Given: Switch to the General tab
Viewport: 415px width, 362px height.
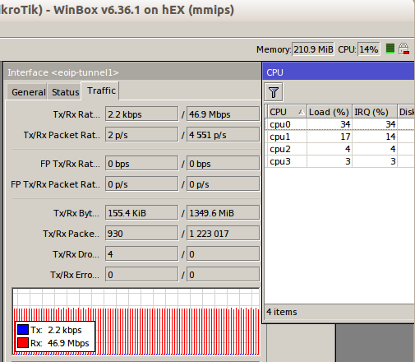Looking at the screenshot, I should tap(28, 92).
